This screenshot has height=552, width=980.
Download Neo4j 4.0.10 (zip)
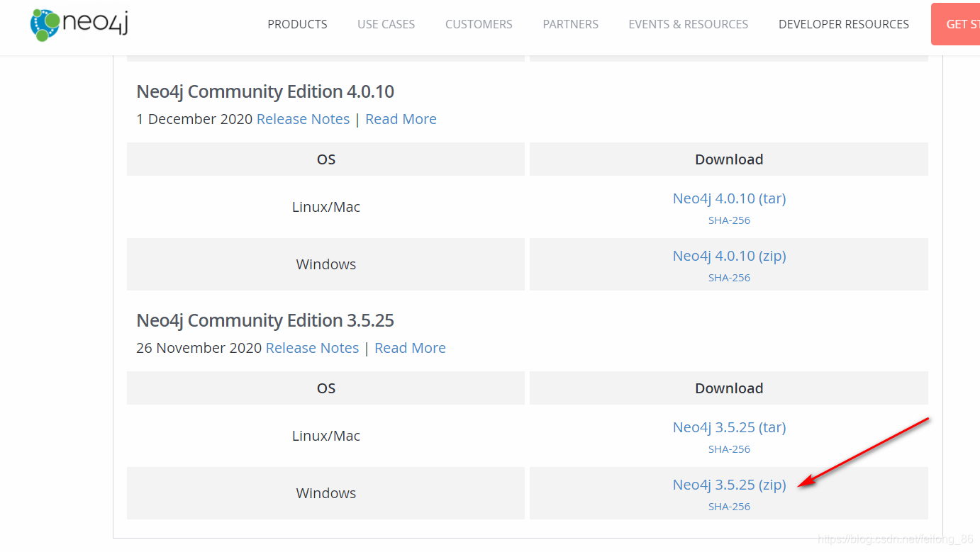coord(729,256)
